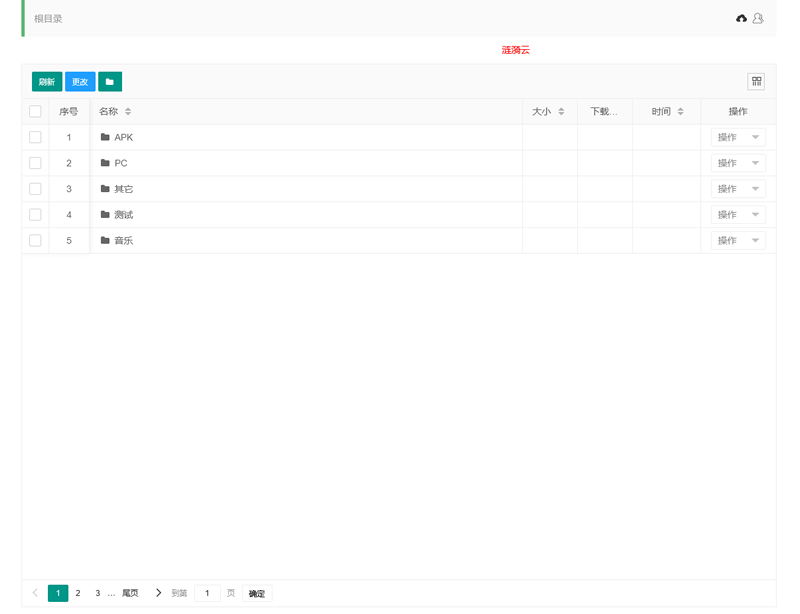Click the cloud upload icon in the header
This screenshot has height=614, width=800.
pos(741,18)
